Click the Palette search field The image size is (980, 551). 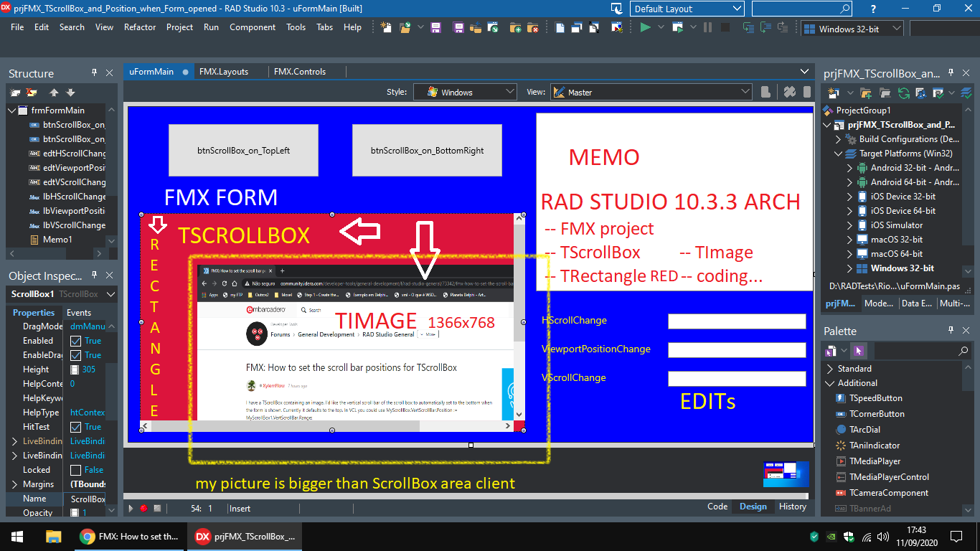(922, 351)
